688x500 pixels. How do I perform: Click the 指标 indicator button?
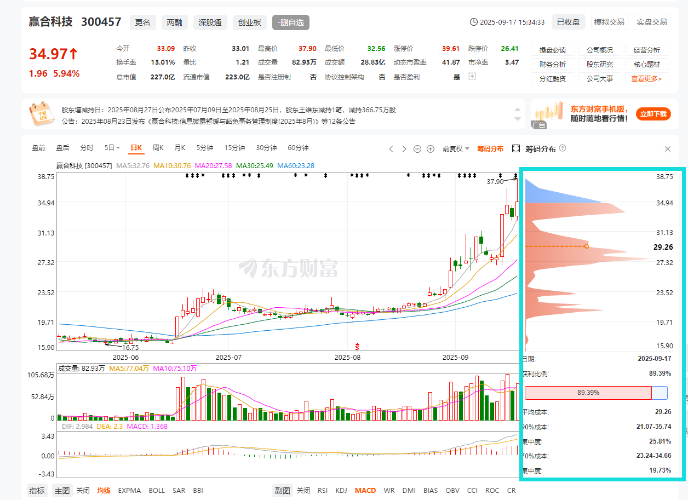[37, 490]
